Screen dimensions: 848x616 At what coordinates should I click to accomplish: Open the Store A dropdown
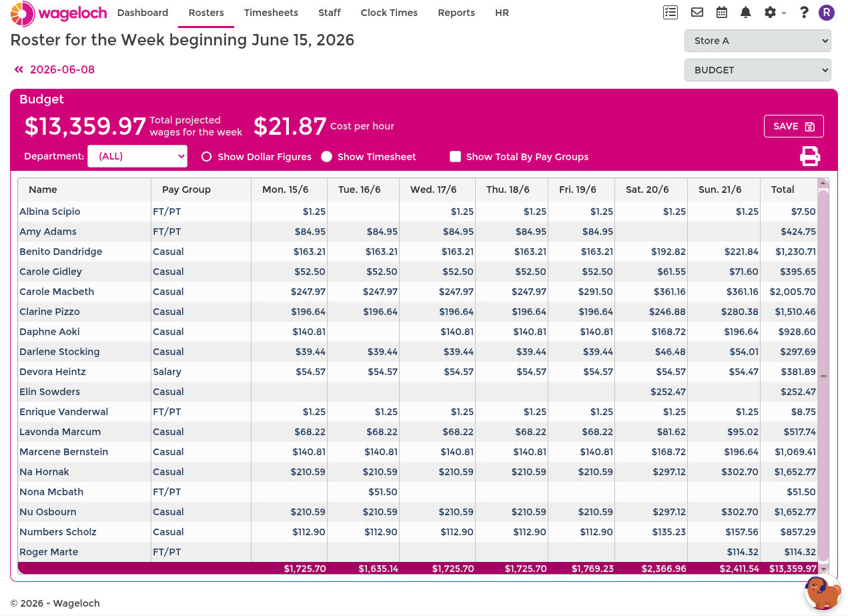tap(757, 41)
